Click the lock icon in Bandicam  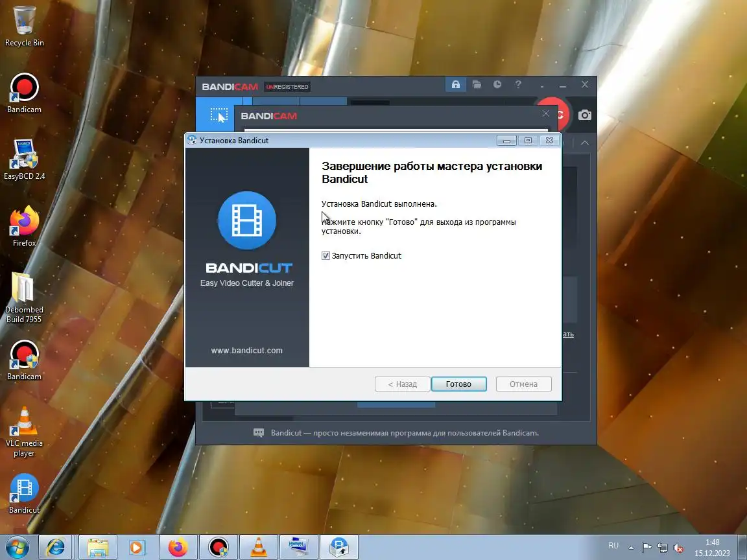pos(456,85)
